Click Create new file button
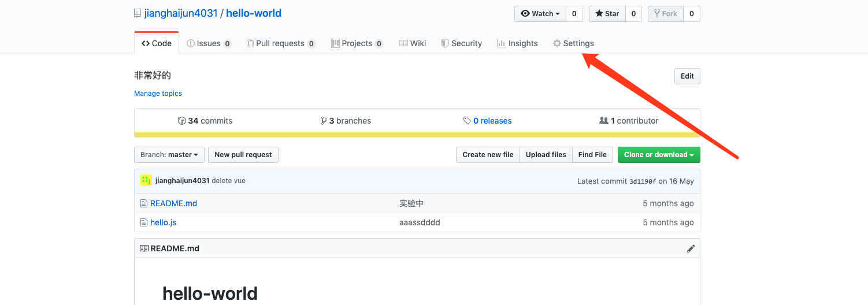This screenshot has height=305, width=868. pos(488,155)
